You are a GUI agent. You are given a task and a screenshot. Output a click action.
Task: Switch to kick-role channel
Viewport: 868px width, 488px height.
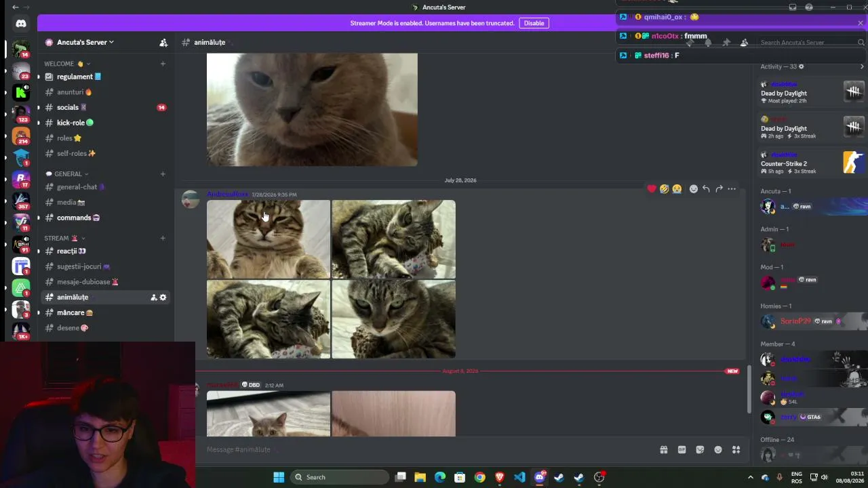coord(106,123)
